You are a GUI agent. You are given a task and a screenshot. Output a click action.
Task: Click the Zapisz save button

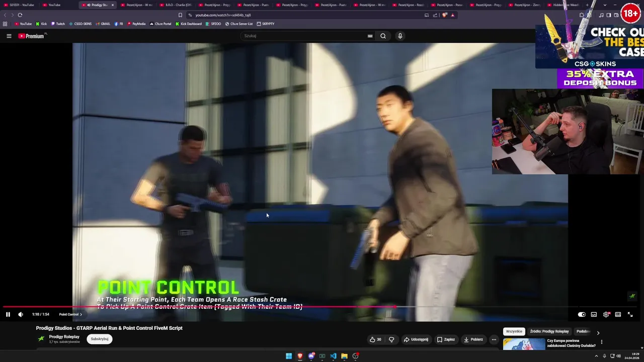446,339
